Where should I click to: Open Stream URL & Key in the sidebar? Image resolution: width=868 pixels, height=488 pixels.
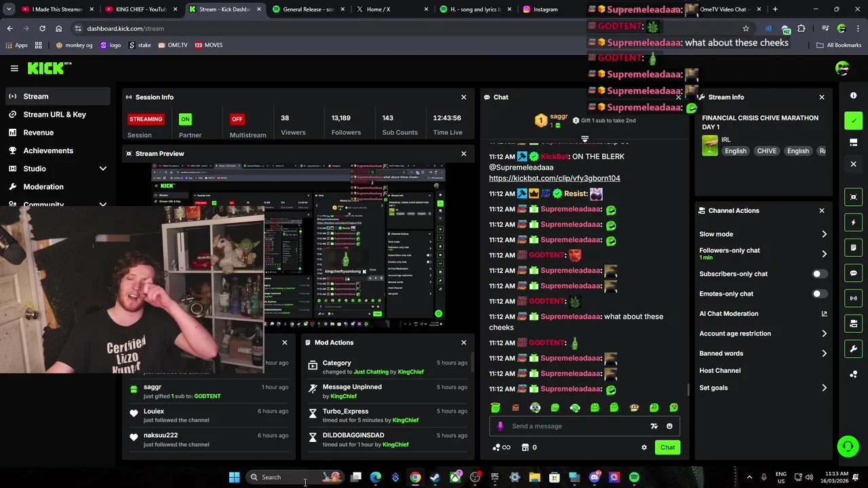click(x=56, y=115)
